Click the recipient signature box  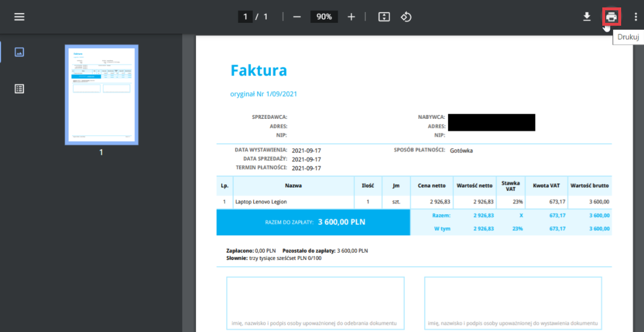315,303
